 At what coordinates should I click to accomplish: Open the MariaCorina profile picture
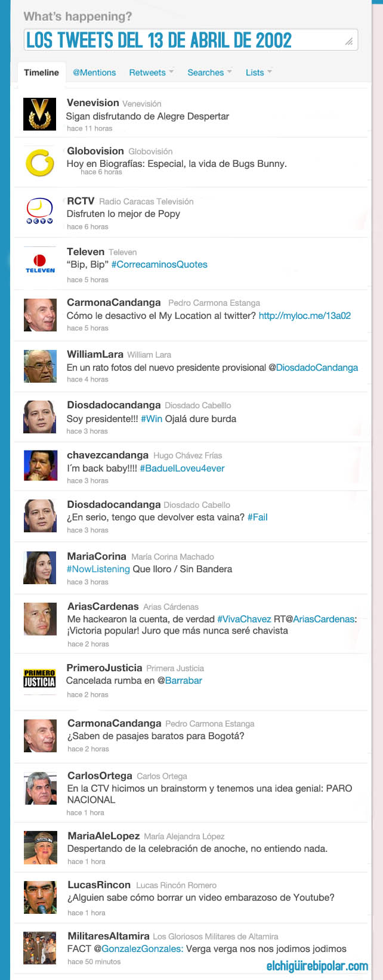[x=40, y=567]
